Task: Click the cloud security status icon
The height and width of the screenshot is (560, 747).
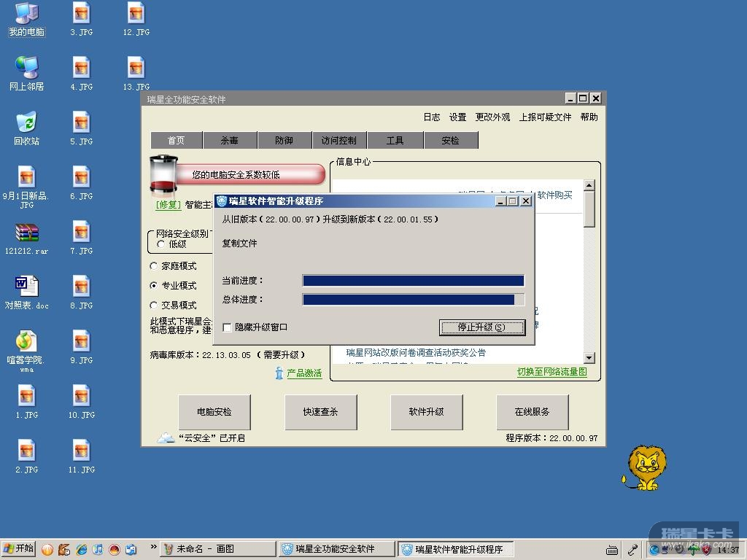Action: pos(166,437)
